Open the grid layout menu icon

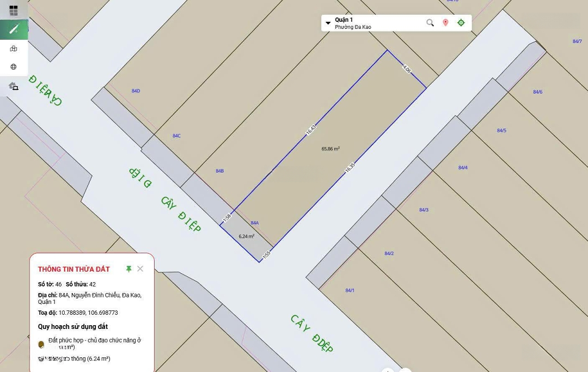(x=14, y=10)
